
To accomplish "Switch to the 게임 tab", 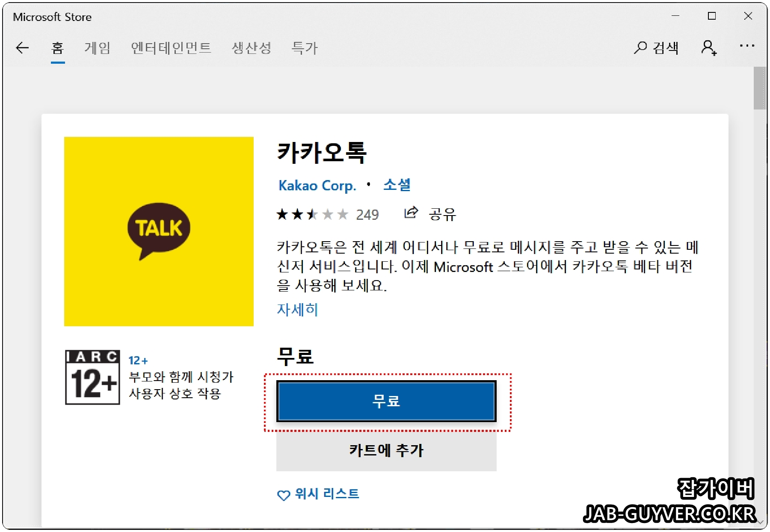I will (98, 47).
